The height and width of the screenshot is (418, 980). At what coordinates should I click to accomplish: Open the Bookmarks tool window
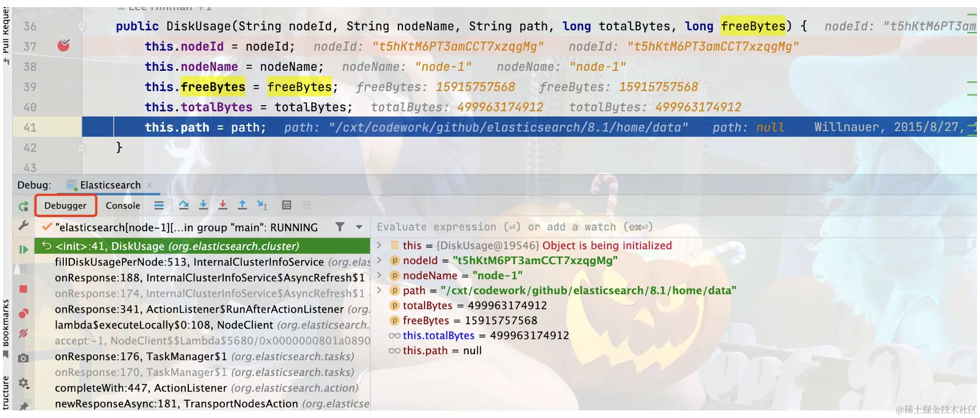[x=6, y=328]
